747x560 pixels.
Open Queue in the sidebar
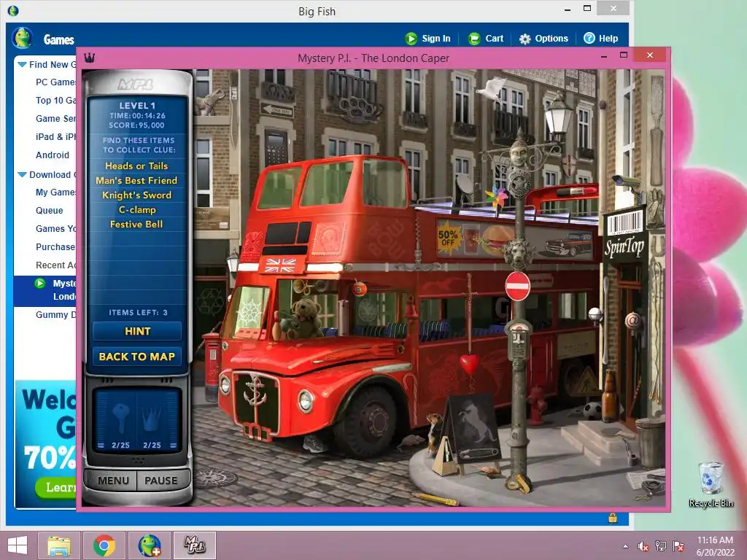click(x=49, y=211)
